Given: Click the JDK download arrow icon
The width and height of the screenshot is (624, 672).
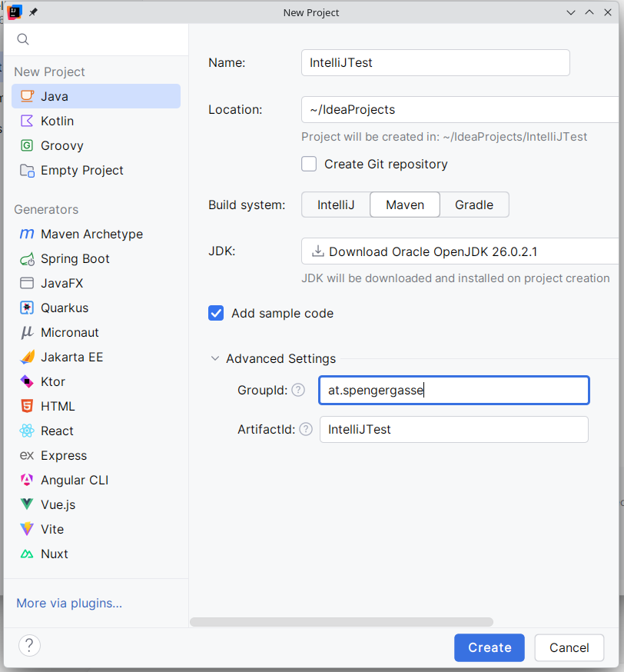Looking at the screenshot, I should coord(318,251).
